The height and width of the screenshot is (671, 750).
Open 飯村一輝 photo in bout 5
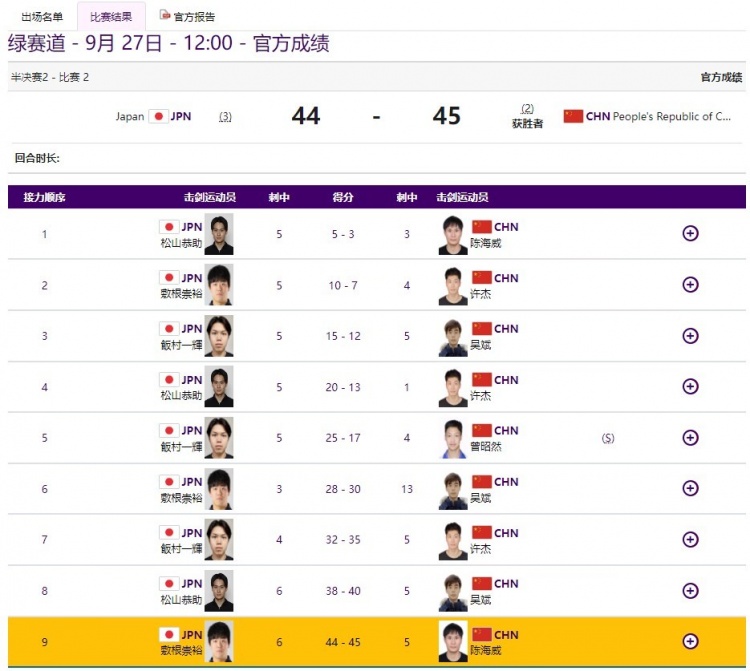click(x=219, y=438)
